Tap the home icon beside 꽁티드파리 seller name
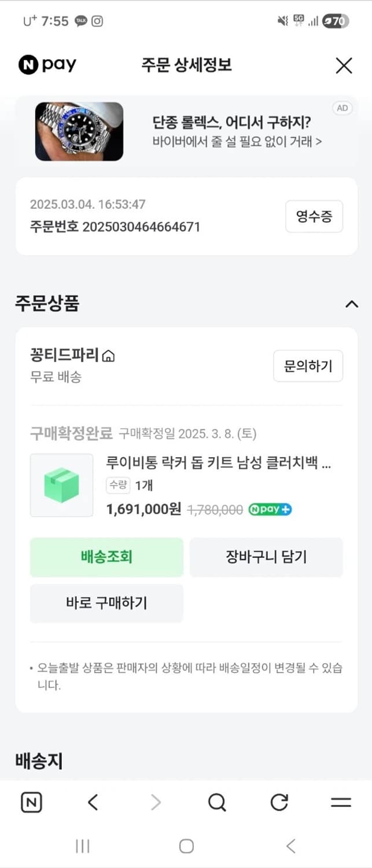Screen dimensions: 372x868 (x=107, y=356)
